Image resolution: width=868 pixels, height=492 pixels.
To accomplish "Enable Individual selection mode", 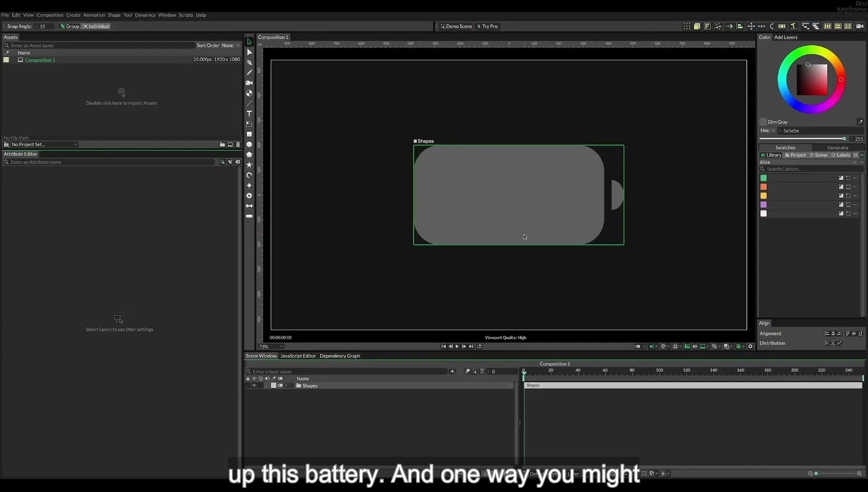I will pyautogui.click(x=96, y=26).
